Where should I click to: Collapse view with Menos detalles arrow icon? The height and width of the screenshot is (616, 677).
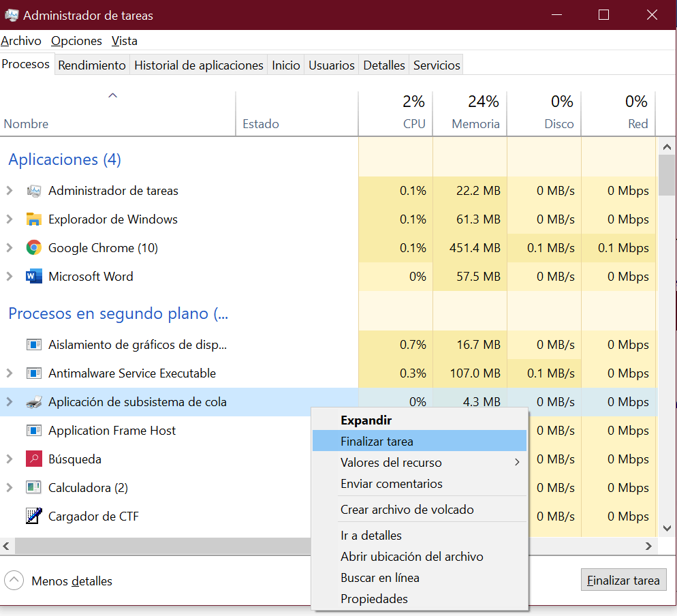pos(14,581)
